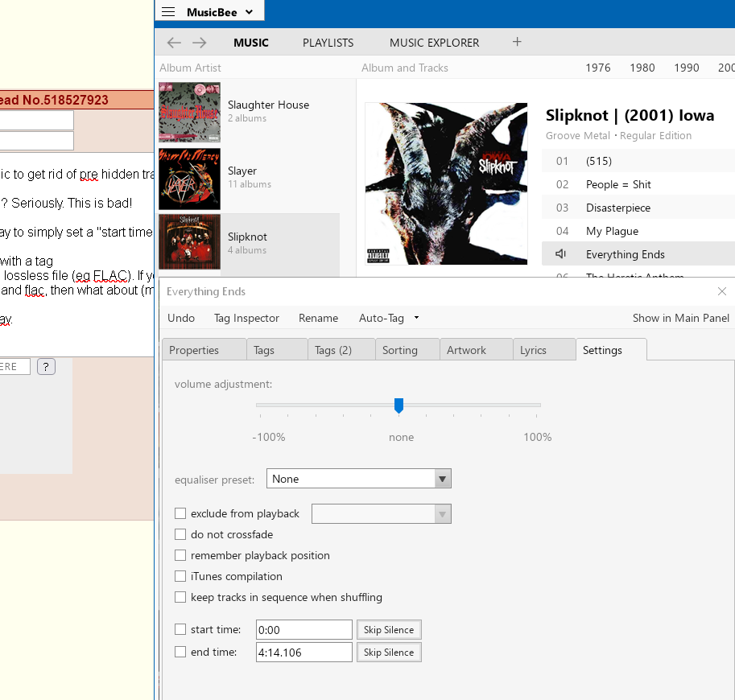Click the speaker icon beside Everything Ends
Image resolution: width=735 pixels, height=700 pixels.
click(x=561, y=254)
